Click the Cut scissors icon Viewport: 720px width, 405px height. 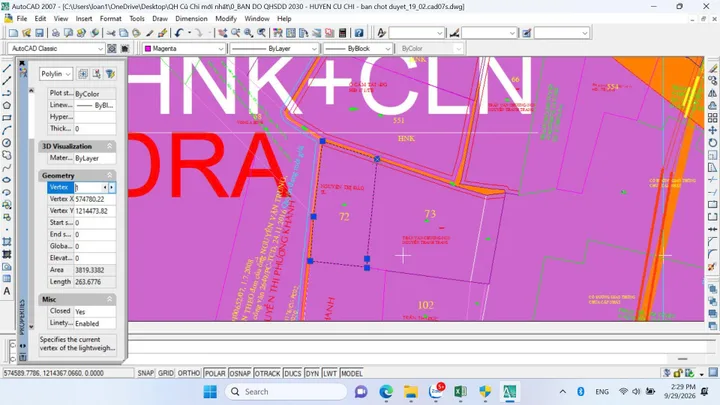coord(111,33)
